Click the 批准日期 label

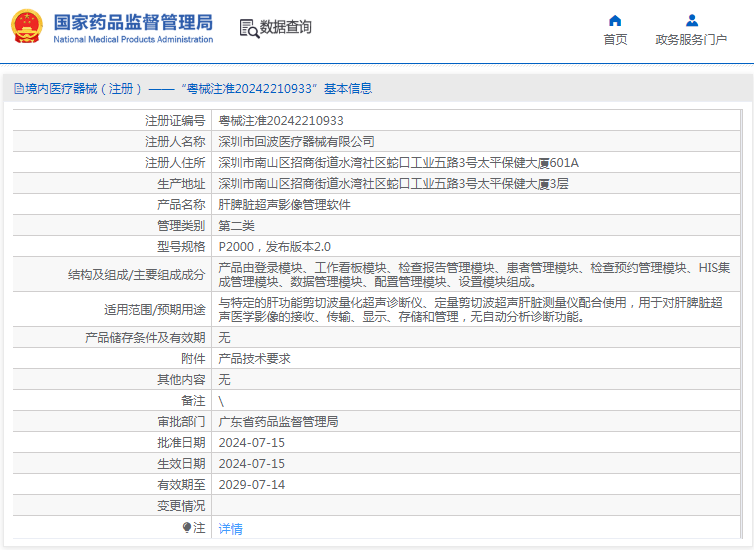[x=181, y=443]
